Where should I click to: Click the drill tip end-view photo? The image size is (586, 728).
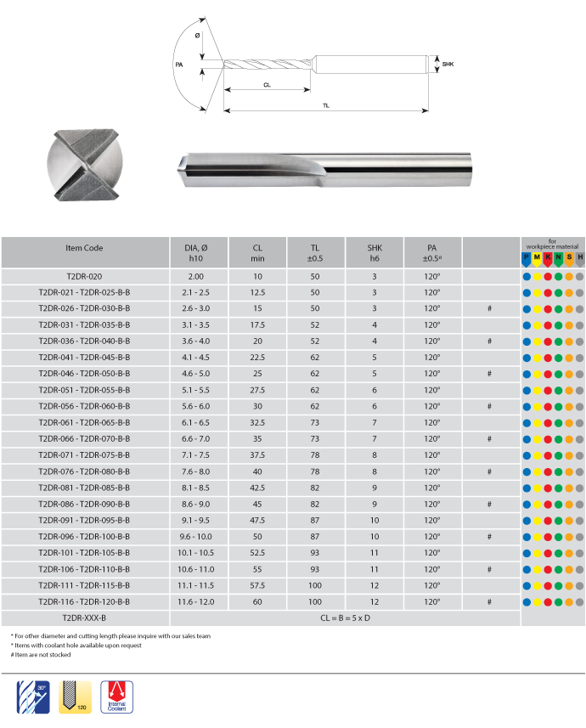tap(84, 165)
